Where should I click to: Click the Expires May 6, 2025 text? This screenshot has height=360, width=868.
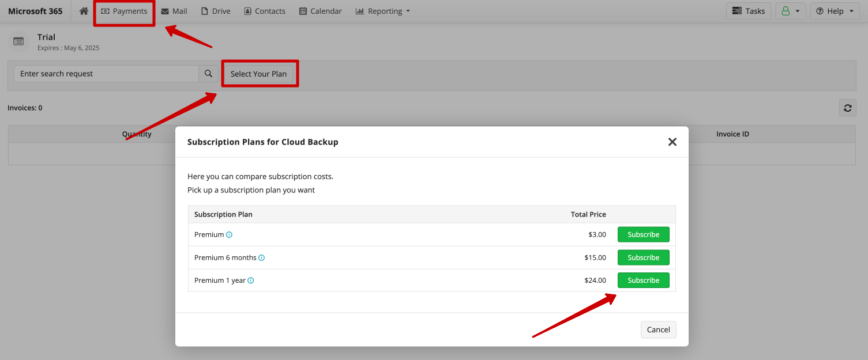(69, 48)
